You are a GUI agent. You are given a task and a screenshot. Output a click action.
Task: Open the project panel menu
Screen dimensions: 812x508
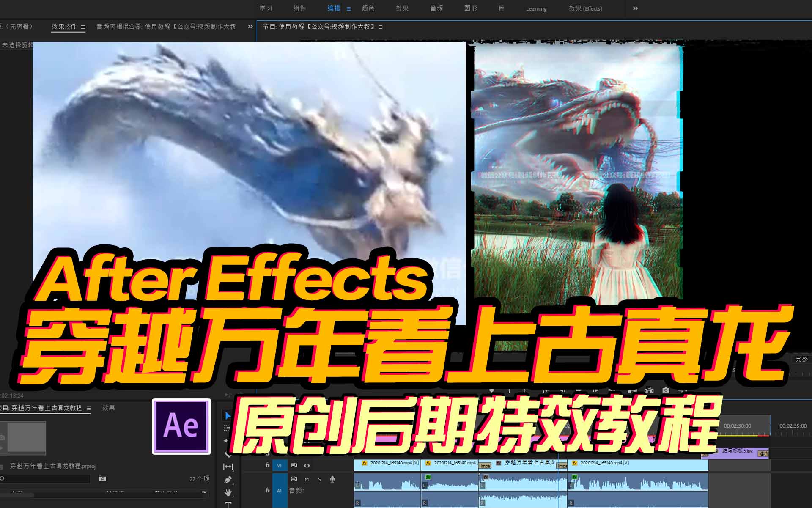click(x=89, y=409)
